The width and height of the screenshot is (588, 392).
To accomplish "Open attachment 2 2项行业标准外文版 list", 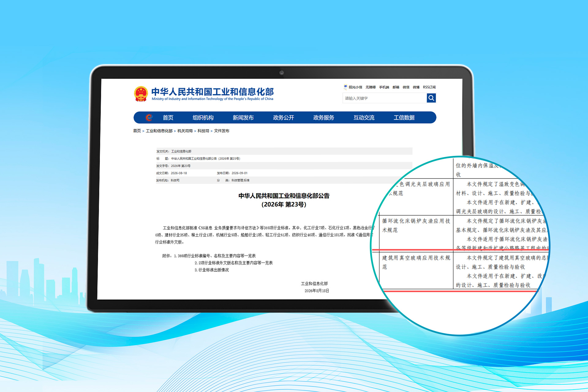I will click(234, 263).
